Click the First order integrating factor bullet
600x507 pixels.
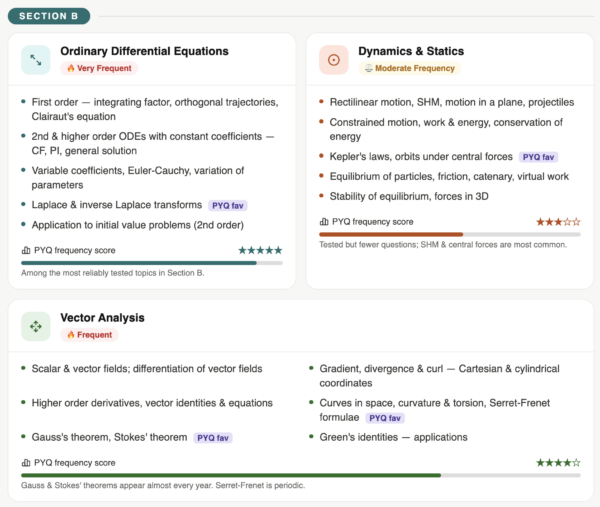[155, 109]
